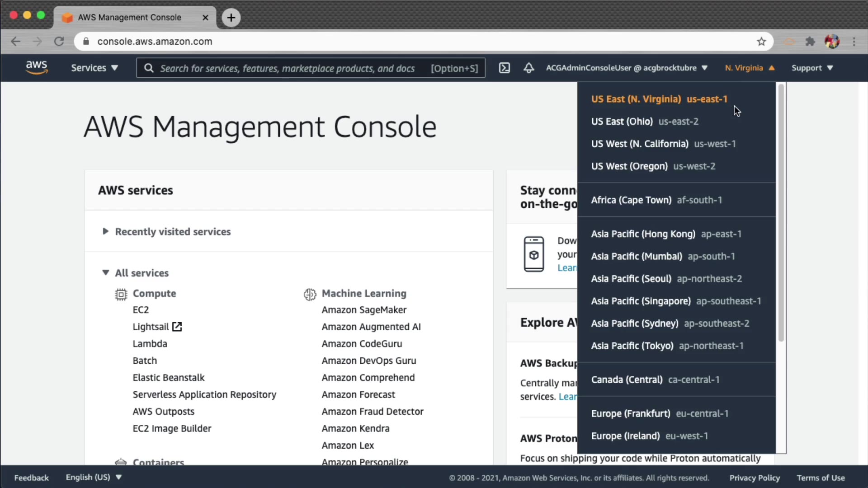Screen dimensions: 868x488
Task: Open the Support dropdown menu
Action: coord(811,68)
